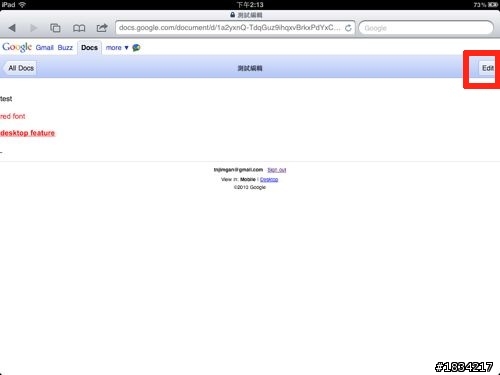Switch to Desktop view link
This screenshot has width=500, height=375.
(269, 180)
